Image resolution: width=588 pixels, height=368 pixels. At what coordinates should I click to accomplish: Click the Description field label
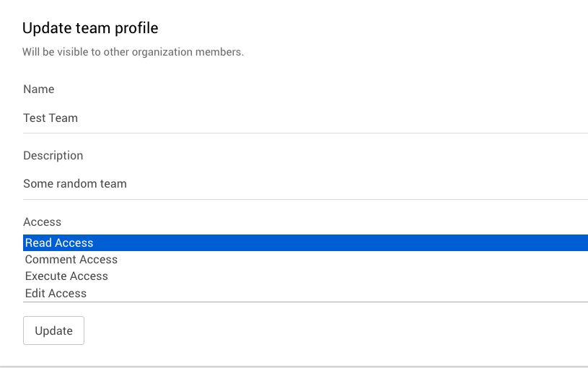pyautogui.click(x=53, y=156)
